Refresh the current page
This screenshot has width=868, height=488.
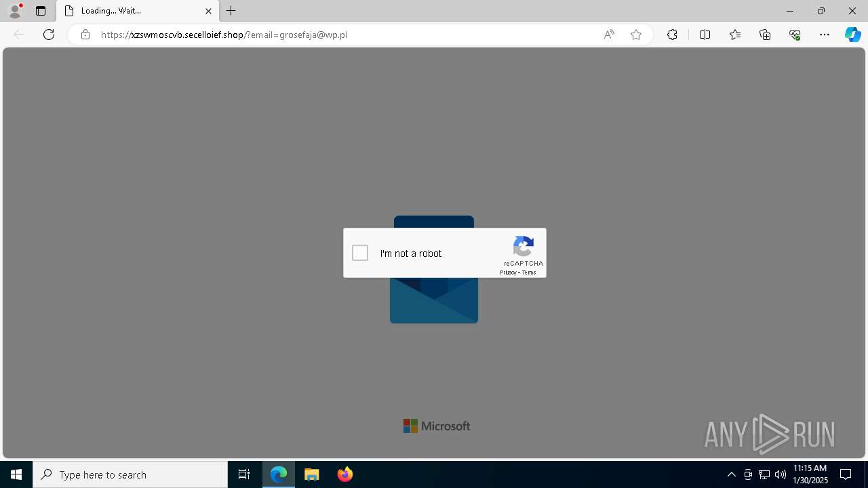point(49,35)
